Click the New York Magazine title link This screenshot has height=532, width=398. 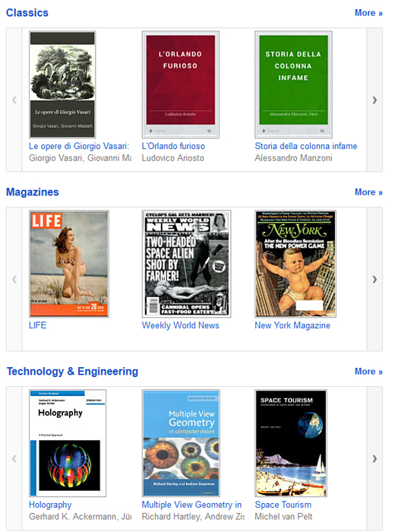[x=292, y=325]
